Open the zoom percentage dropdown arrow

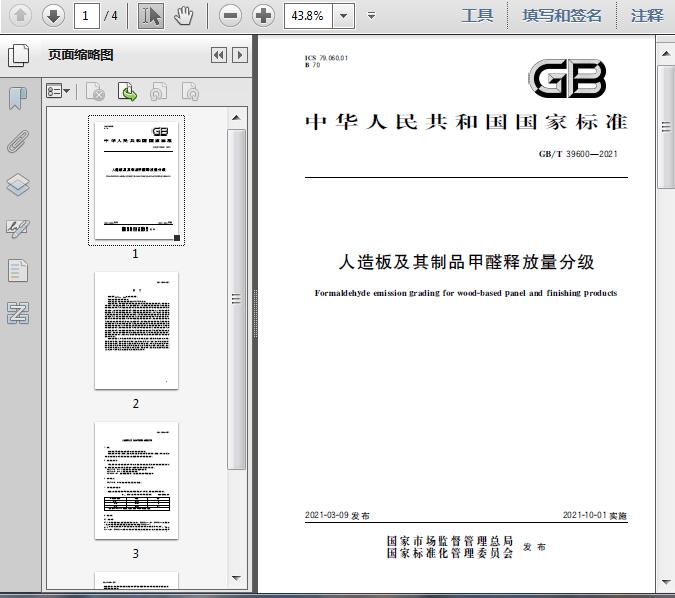pos(344,16)
